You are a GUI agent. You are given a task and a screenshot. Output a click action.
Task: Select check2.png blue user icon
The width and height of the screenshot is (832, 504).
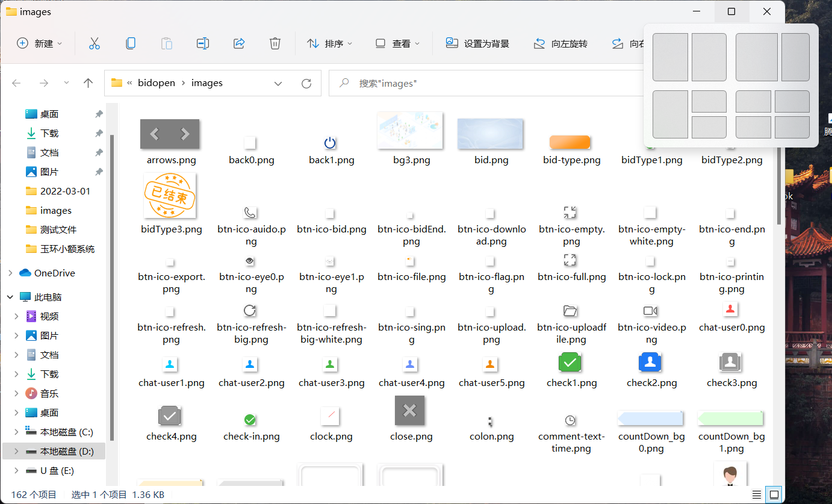[x=650, y=362]
